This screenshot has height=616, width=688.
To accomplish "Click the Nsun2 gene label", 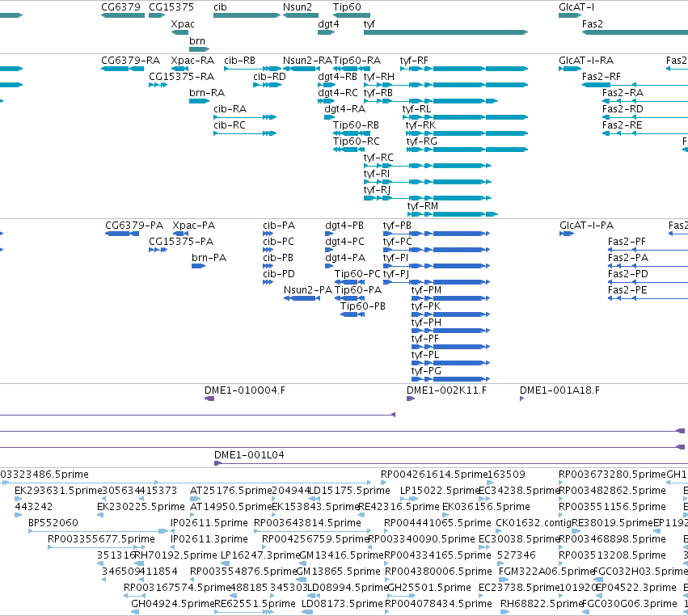I will coord(298,7).
